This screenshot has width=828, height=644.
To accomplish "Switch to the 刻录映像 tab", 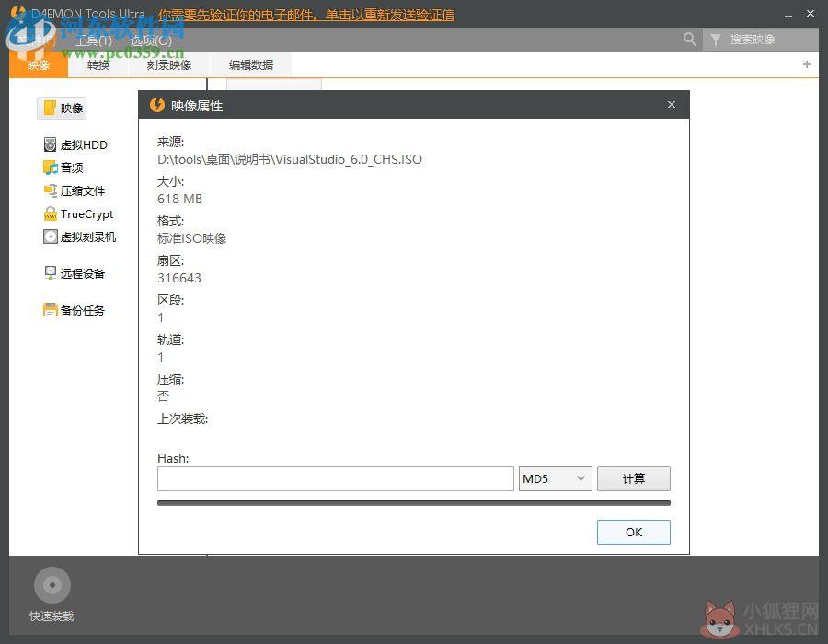I will click(169, 65).
